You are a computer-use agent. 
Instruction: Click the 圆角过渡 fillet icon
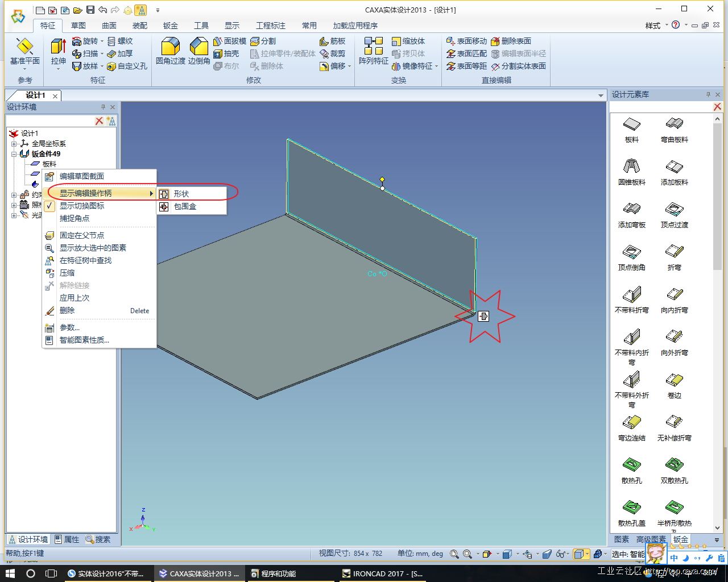click(x=170, y=48)
